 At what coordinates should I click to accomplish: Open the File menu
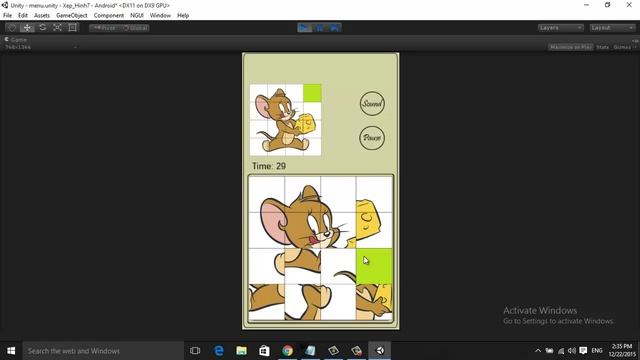pos(7,15)
